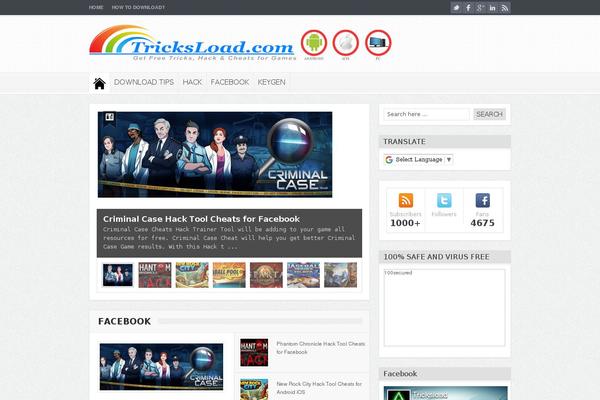600x400 pixels.
Task: Open the Tricksload Facebook page widget
Action: tap(446, 393)
